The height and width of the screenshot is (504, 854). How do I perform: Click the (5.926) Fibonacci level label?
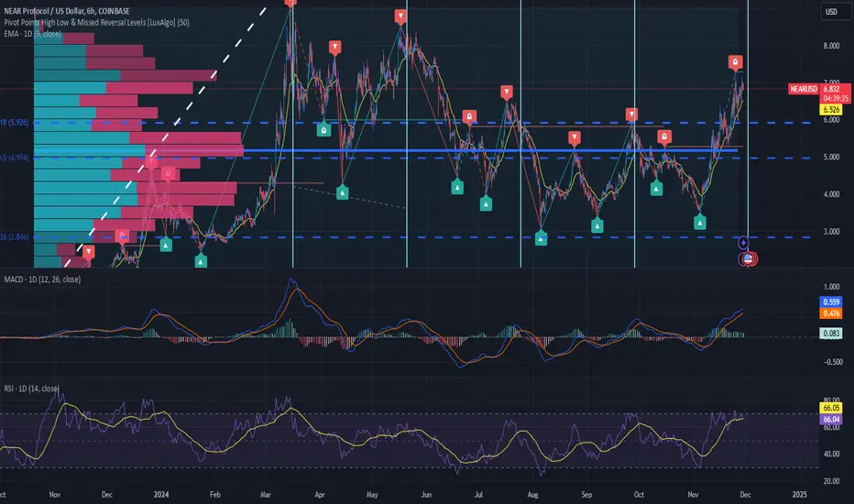14,123
